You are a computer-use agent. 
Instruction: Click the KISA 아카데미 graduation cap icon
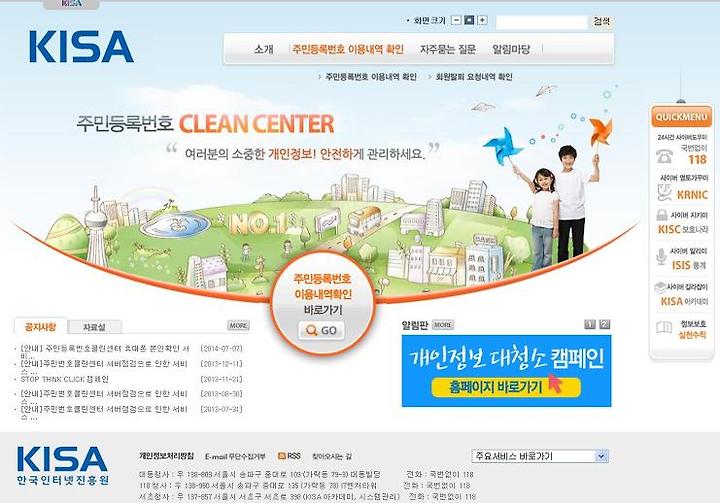(660, 288)
